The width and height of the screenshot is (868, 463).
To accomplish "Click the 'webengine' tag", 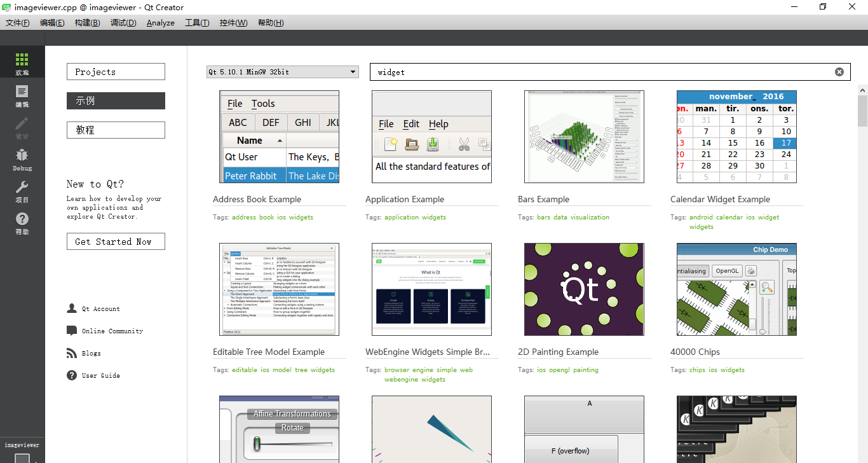I will point(401,380).
